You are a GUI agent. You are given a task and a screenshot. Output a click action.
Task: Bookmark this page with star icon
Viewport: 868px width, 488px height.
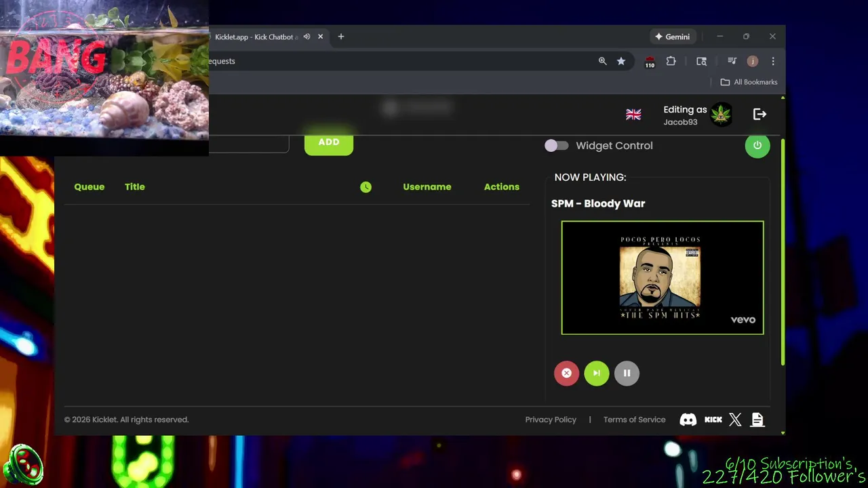click(x=620, y=61)
